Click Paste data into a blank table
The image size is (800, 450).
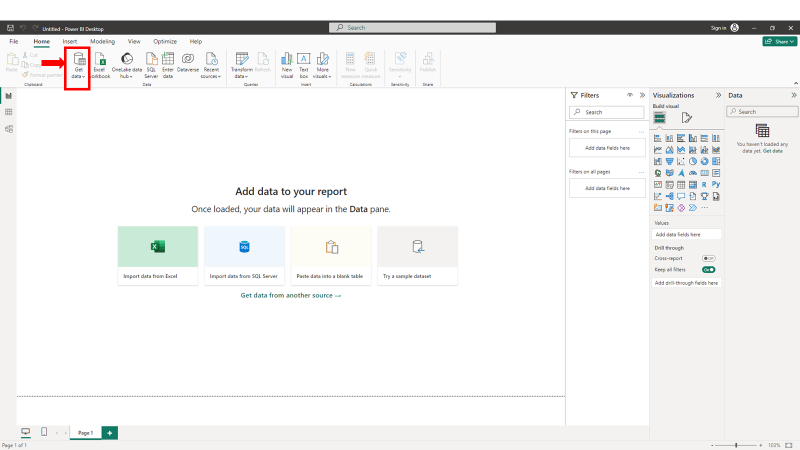tap(331, 255)
